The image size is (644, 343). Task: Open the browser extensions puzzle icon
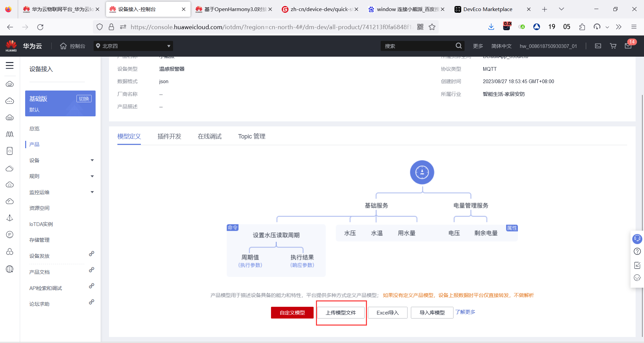(x=582, y=27)
